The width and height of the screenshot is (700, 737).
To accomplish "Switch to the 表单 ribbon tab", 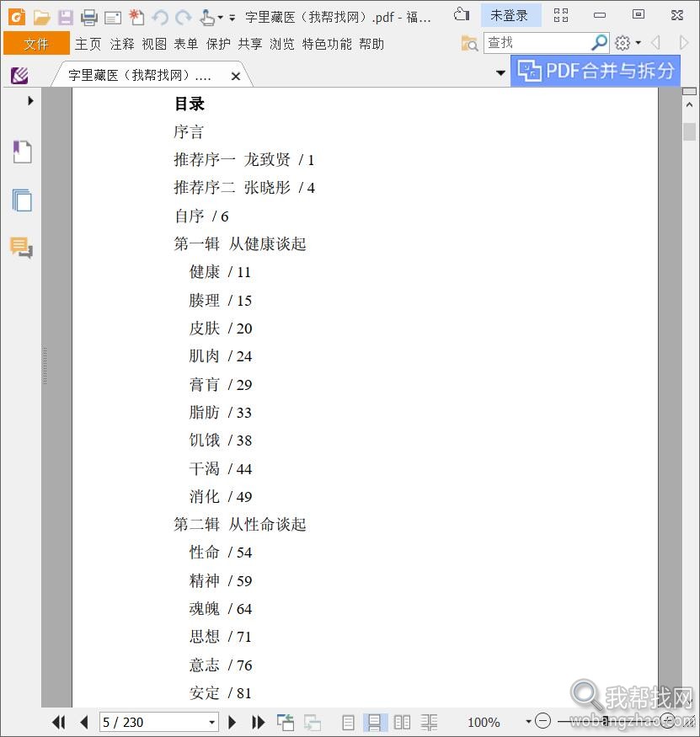I will click(x=186, y=44).
